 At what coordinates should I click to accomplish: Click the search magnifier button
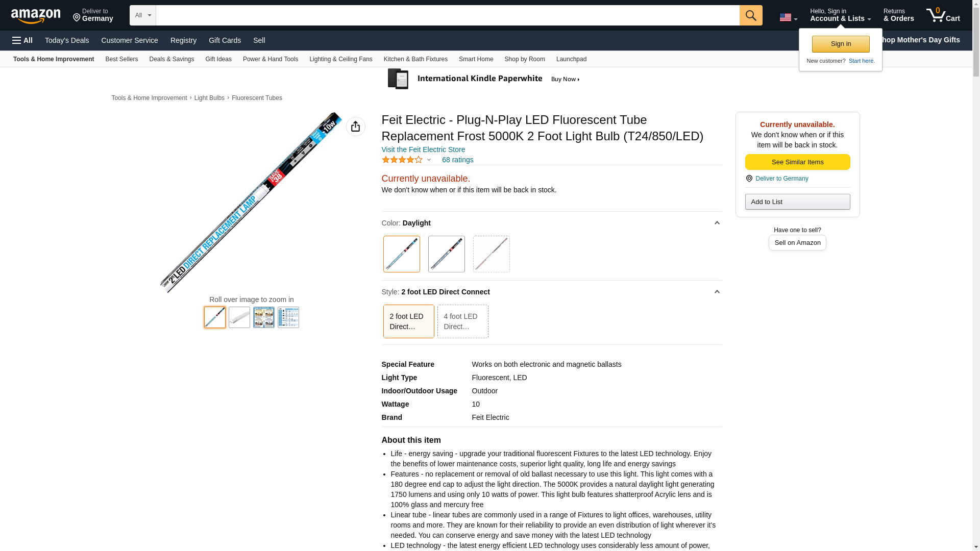(750, 15)
